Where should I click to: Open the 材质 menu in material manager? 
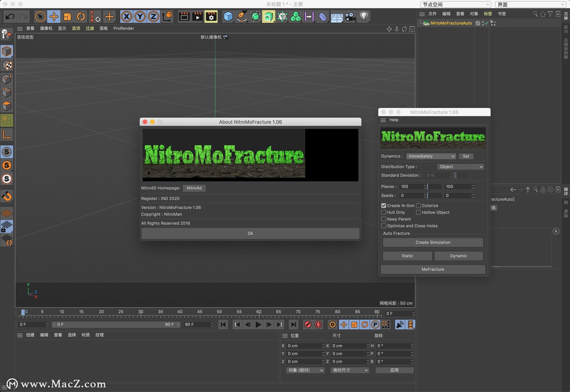pyautogui.click(x=85, y=335)
